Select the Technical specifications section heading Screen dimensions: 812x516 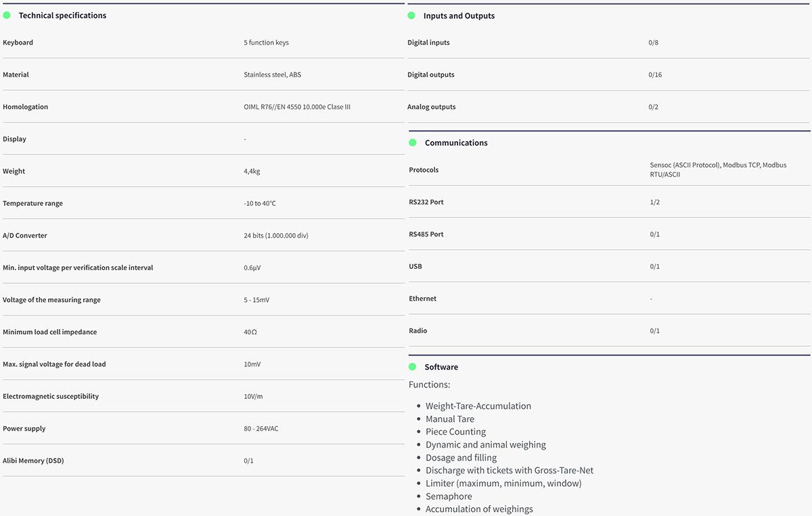pos(62,16)
